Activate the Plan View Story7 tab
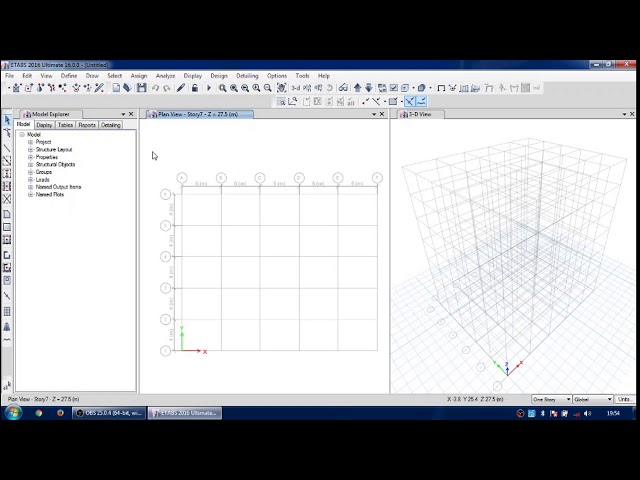Image resolution: width=640 pixels, height=480 pixels. (198, 114)
